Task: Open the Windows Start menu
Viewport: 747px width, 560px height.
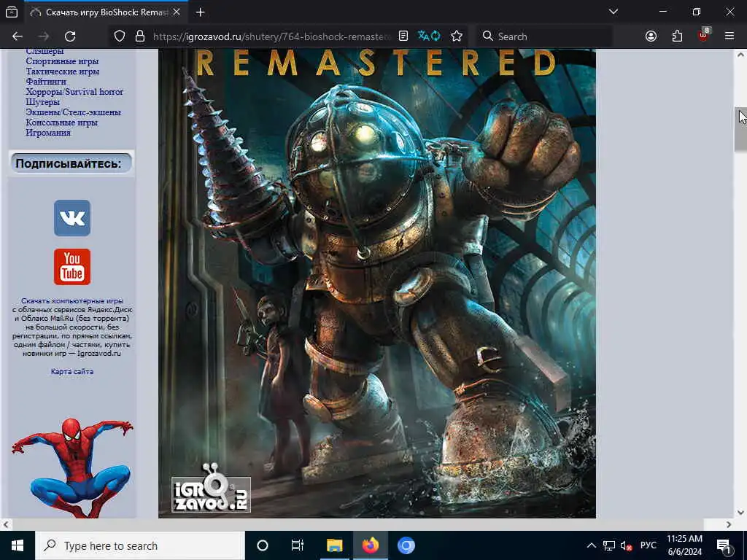Action: coord(18,545)
